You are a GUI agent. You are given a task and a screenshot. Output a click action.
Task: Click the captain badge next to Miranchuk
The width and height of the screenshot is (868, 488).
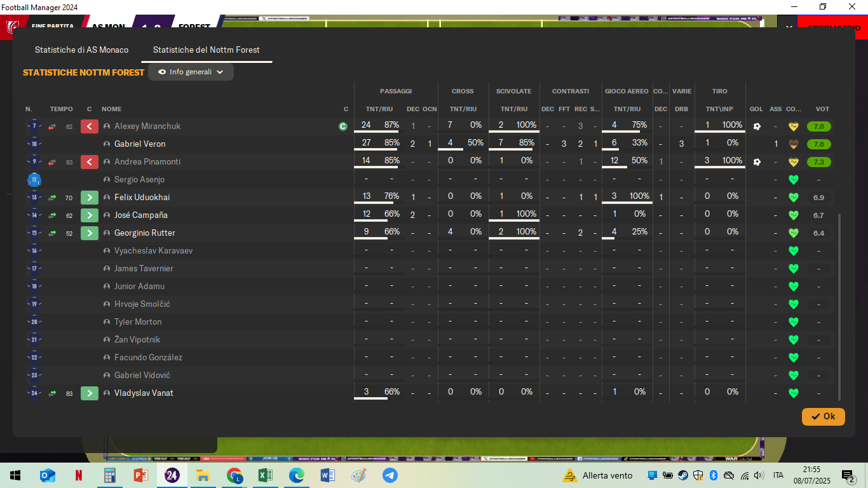(x=343, y=126)
